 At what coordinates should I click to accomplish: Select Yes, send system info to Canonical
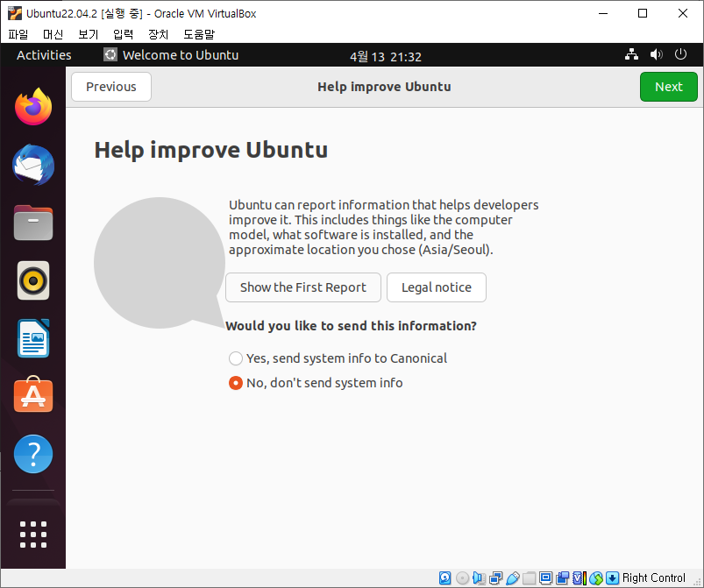coord(338,358)
